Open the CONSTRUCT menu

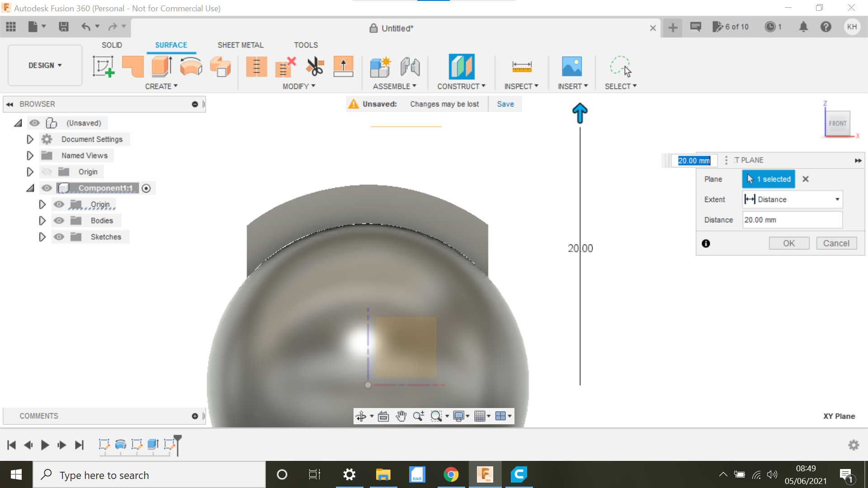coord(461,86)
